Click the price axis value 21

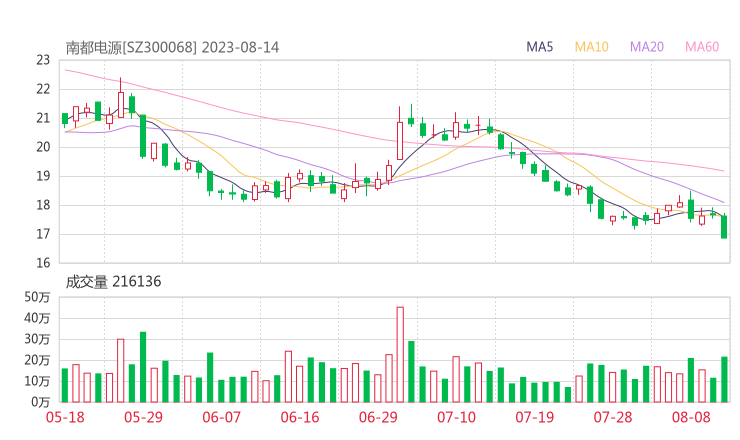[43, 118]
